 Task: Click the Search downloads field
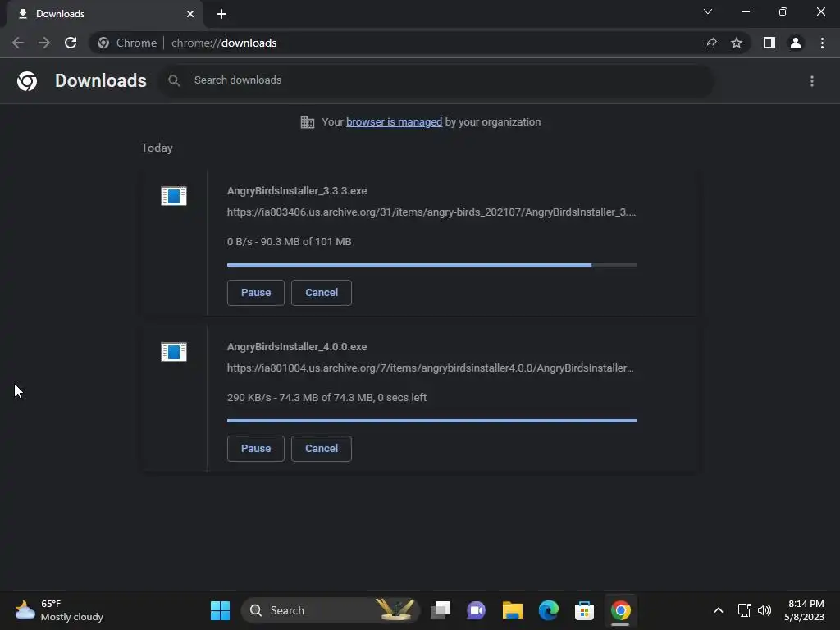coord(436,80)
